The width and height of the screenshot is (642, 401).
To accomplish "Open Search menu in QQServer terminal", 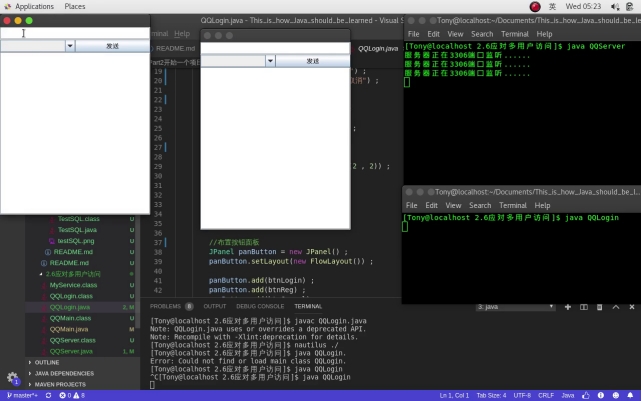I will click(x=482, y=34).
